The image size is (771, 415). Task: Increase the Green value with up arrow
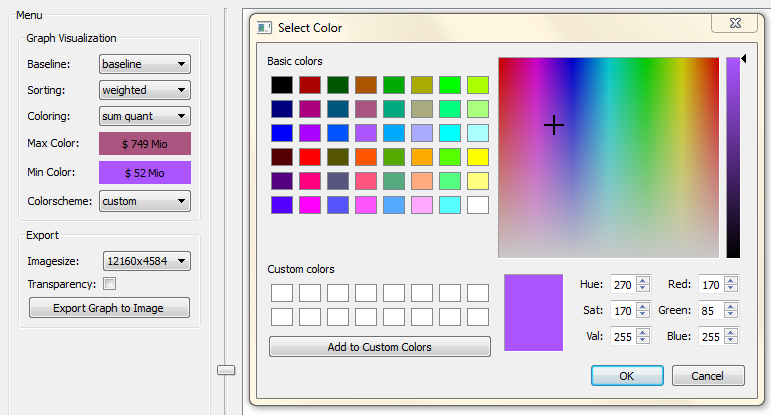coord(731,307)
